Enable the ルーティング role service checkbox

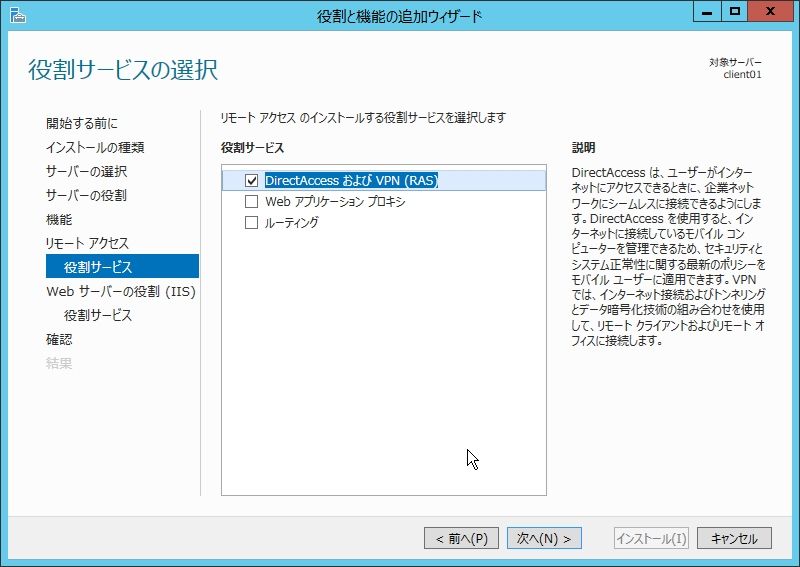[x=252, y=223]
